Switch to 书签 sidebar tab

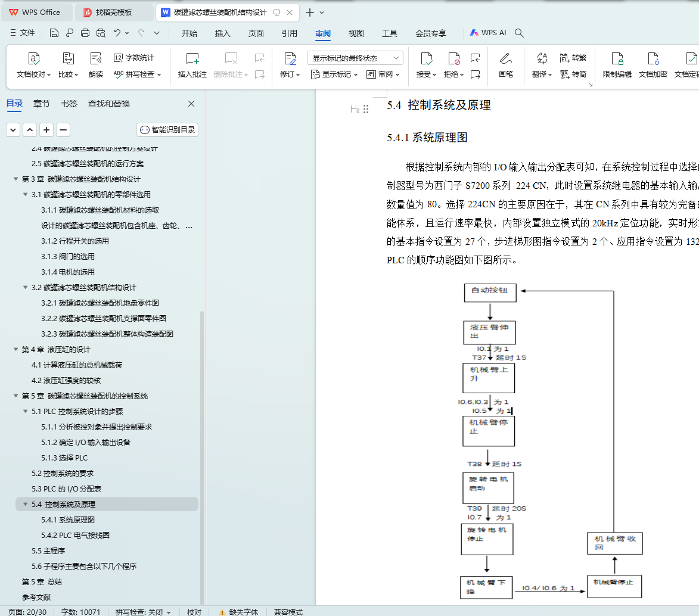69,104
